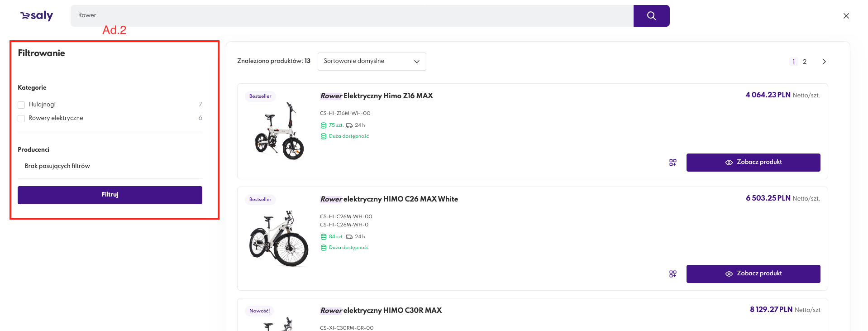
Task: Click the magnifier search button
Action: tap(651, 16)
